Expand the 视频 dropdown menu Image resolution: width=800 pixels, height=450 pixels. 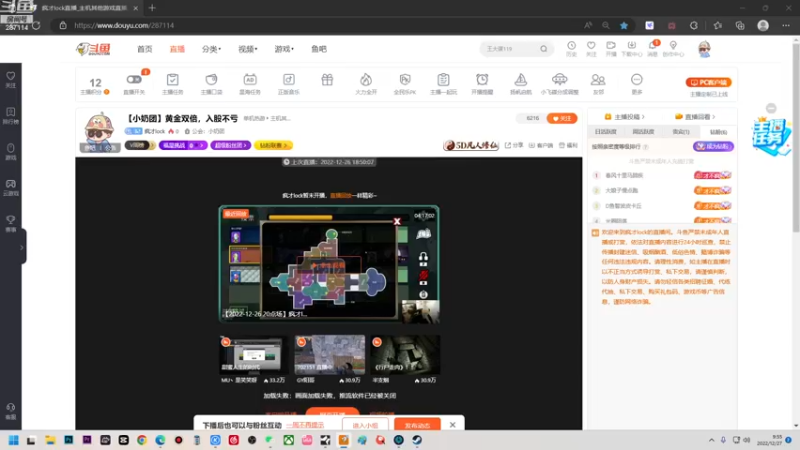tap(248, 49)
